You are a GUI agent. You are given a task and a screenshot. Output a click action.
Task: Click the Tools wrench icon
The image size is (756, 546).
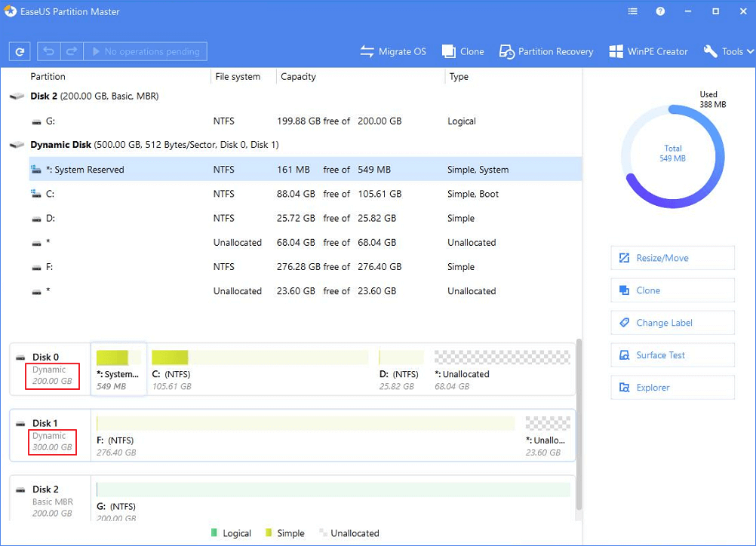tap(710, 51)
